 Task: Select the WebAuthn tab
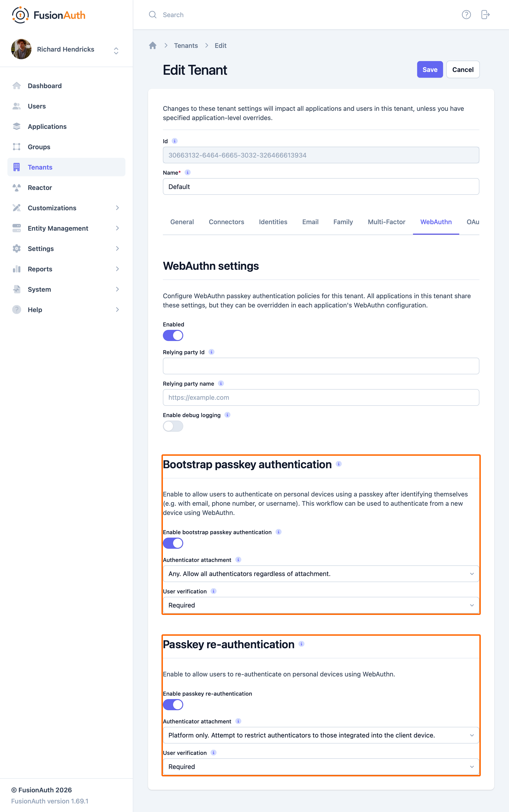(436, 222)
